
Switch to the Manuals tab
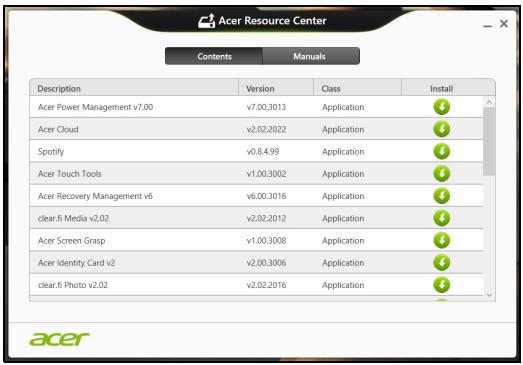tap(311, 56)
